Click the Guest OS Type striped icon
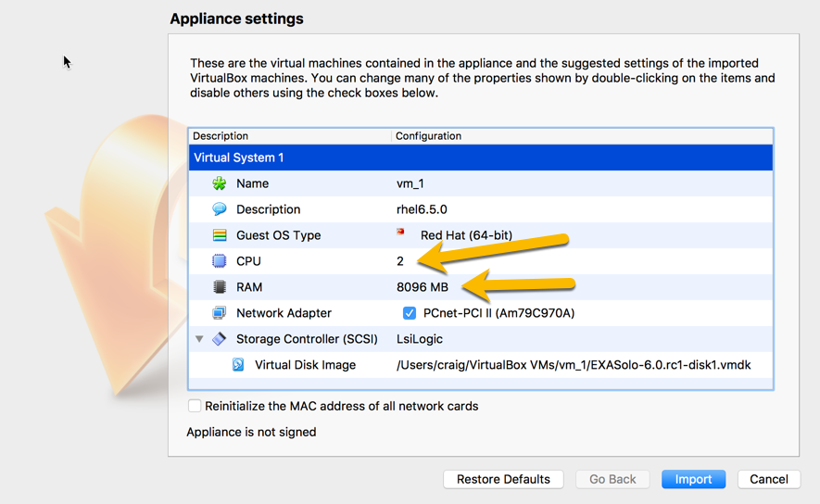The width and height of the screenshot is (820, 504). click(x=220, y=235)
